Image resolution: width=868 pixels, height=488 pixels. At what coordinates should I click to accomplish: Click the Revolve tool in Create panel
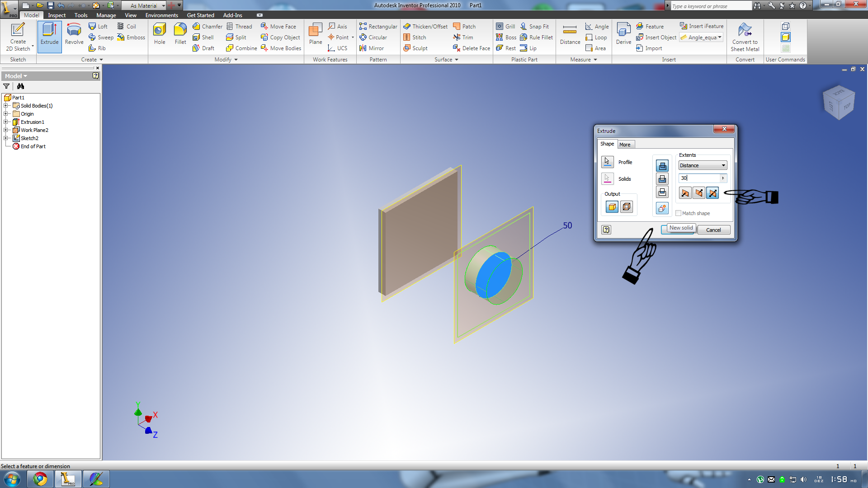[x=74, y=35]
